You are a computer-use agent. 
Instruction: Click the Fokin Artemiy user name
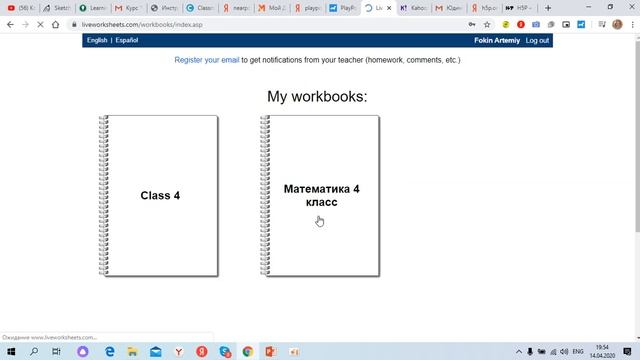(x=497, y=40)
